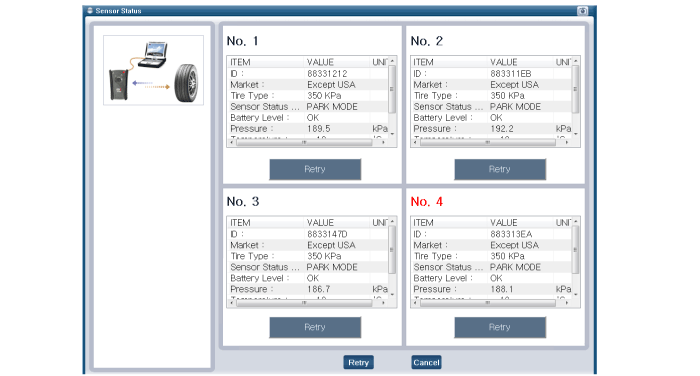Click scroll down arrow in No. 1 table
The width and height of the screenshot is (700, 376).
coord(392,134)
